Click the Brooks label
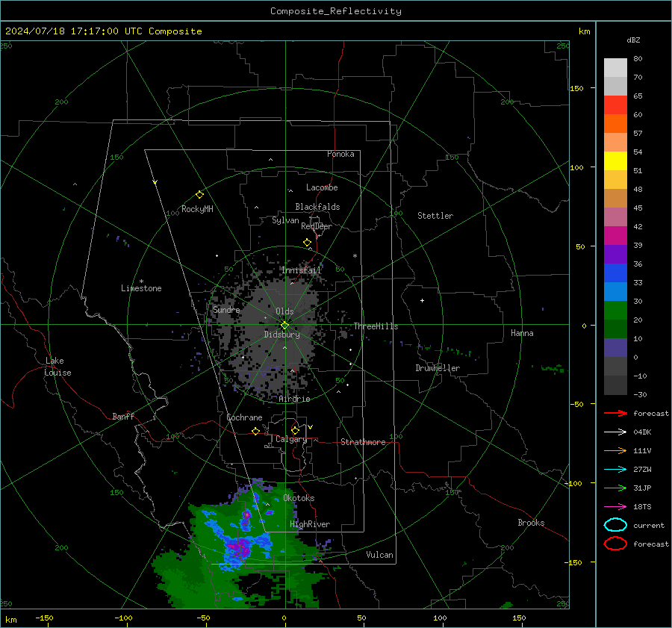The width and height of the screenshot is (672, 628). [x=531, y=523]
